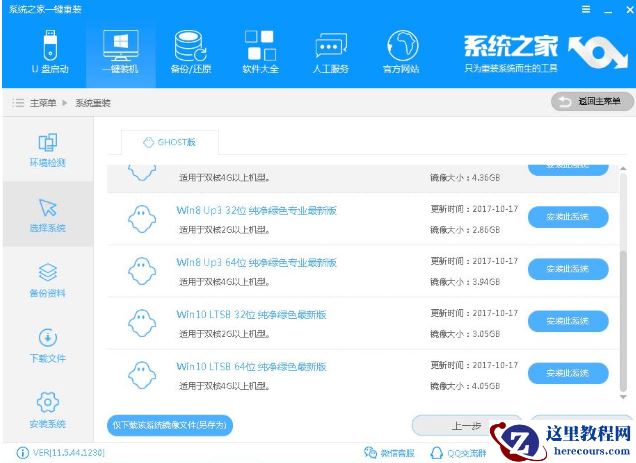This screenshot has width=636, height=463.
Task: Open Win8 Up3 32位 纯净绿色专业最新版 title
Action: tap(256, 210)
